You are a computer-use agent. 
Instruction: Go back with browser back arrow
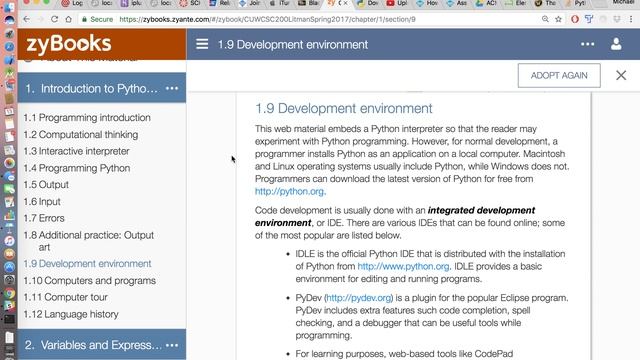[x=27, y=19]
